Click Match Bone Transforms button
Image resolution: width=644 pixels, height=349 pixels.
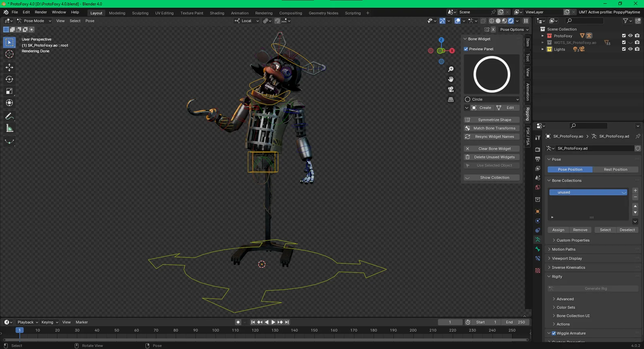(492, 128)
